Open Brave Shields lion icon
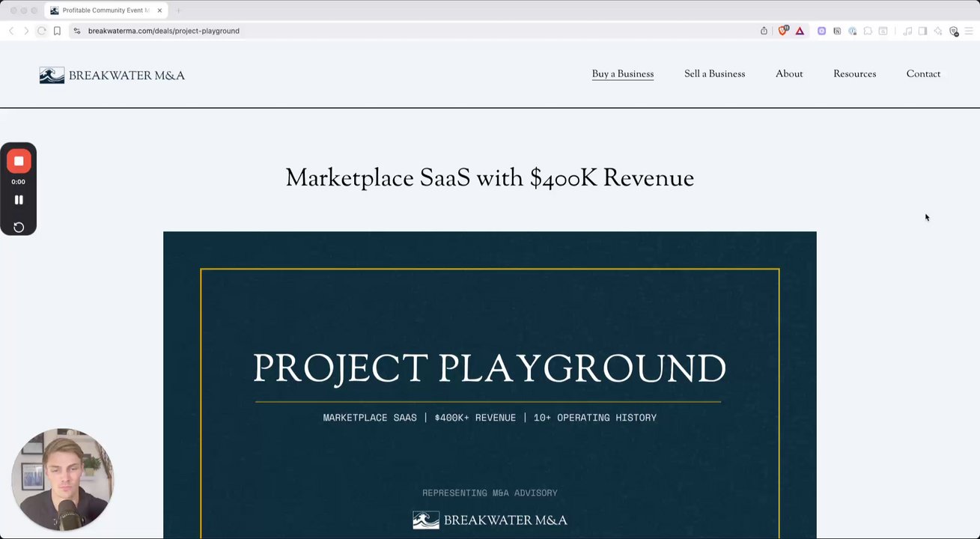Screen dimensions: 980x539 click(783, 31)
